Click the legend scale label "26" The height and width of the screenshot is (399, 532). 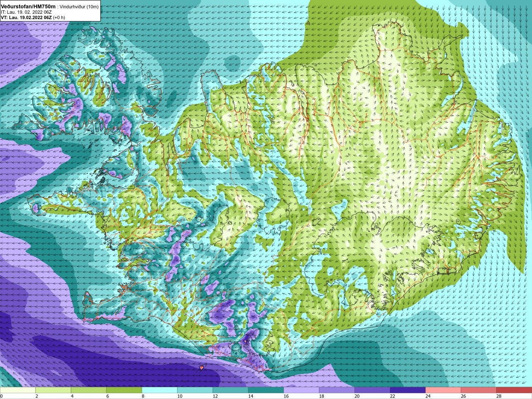(x=463, y=396)
